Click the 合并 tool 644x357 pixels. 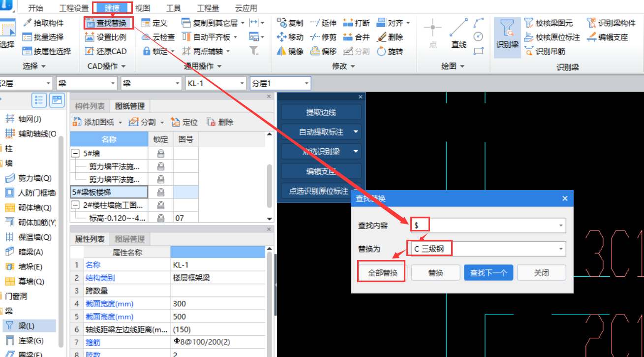[x=357, y=37]
